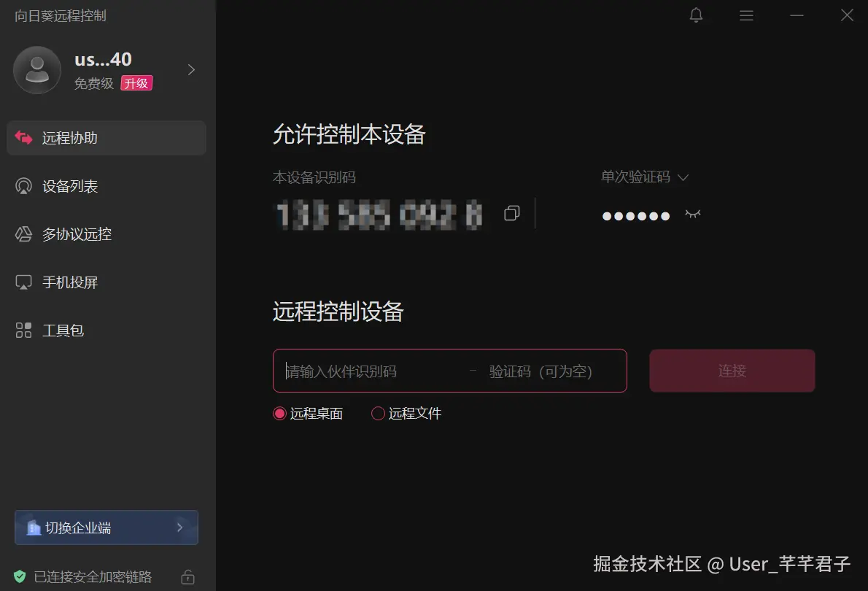Viewport: 868px width, 591px height.
Task: Show the hidden verification code
Action: (692, 214)
